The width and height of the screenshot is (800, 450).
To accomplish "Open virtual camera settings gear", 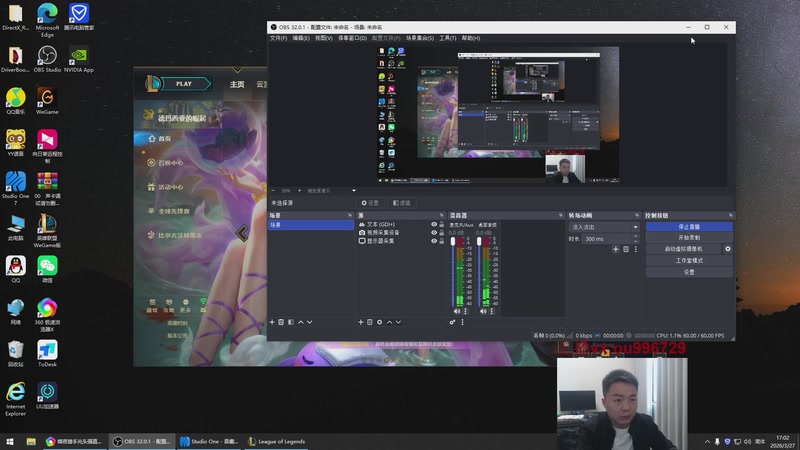I will click(x=728, y=249).
